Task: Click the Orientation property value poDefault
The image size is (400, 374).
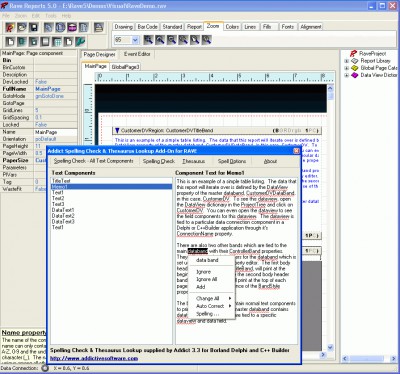Action: coord(56,139)
